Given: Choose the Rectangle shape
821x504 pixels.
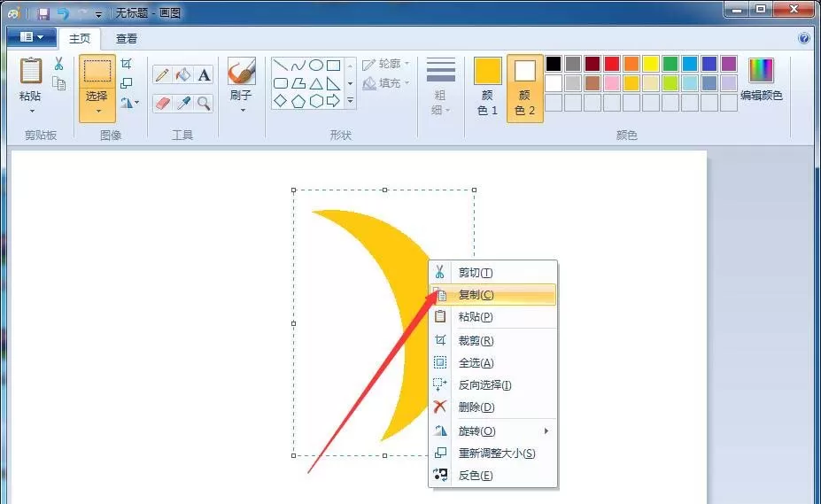Looking at the screenshot, I should click(x=334, y=66).
